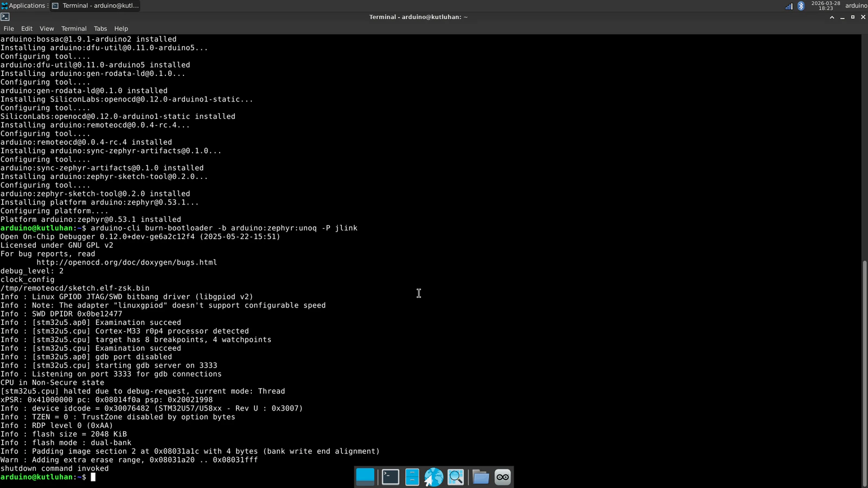Open the Tabs menu

[100, 29]
